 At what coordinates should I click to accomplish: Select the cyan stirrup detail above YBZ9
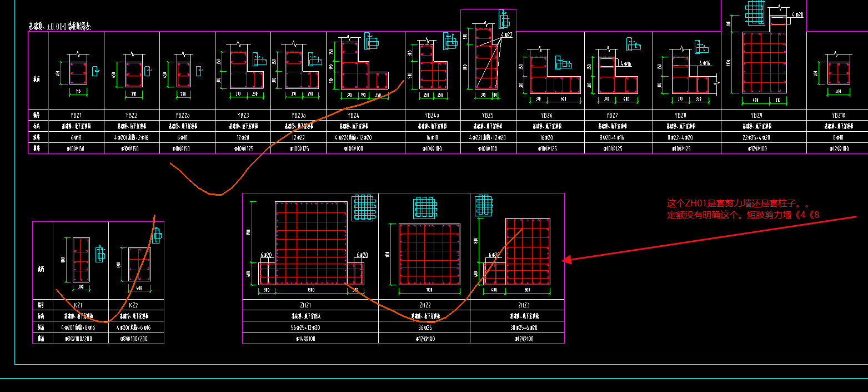(755, 12)
